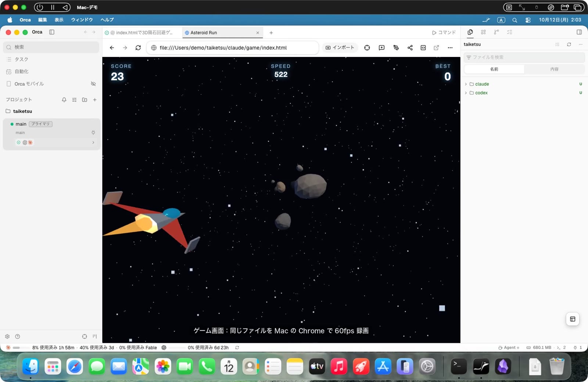Viewport: 588px width, 382px height.
Task: Refresh the taiketsu file list
Action: coord(569,44)
